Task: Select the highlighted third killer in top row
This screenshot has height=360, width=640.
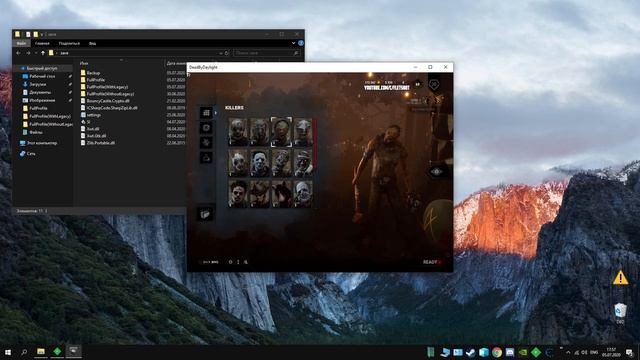Action: (x=282, y=132)
